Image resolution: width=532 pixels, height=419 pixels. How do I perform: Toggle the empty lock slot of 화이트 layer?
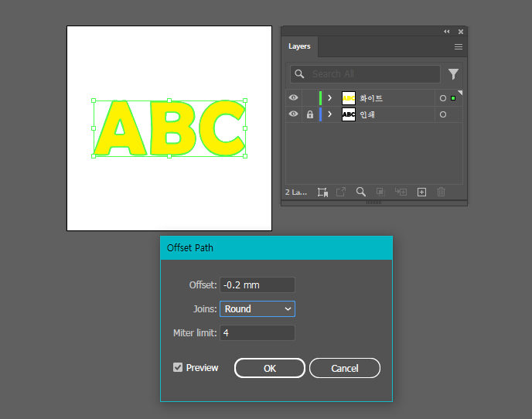(310, 98)
